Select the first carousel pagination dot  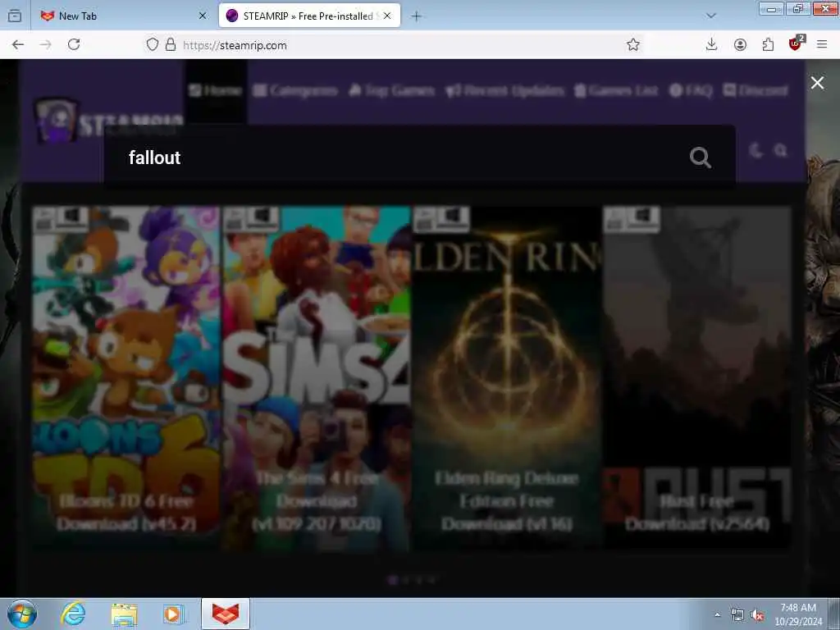(x=392, y=580)
